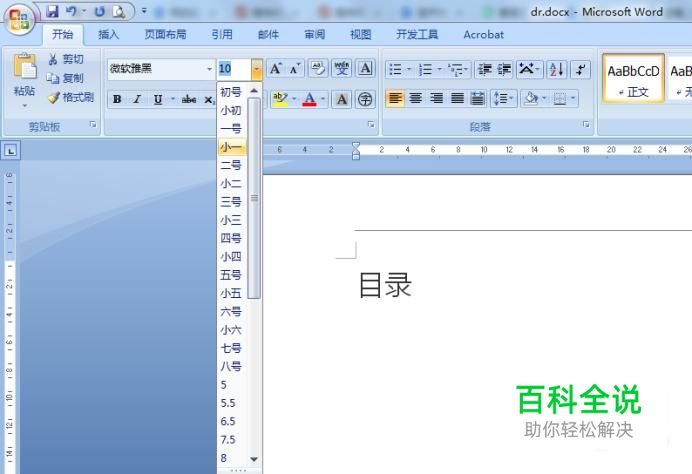
Task: Copy selection with 复制
Action: (65, 78)
